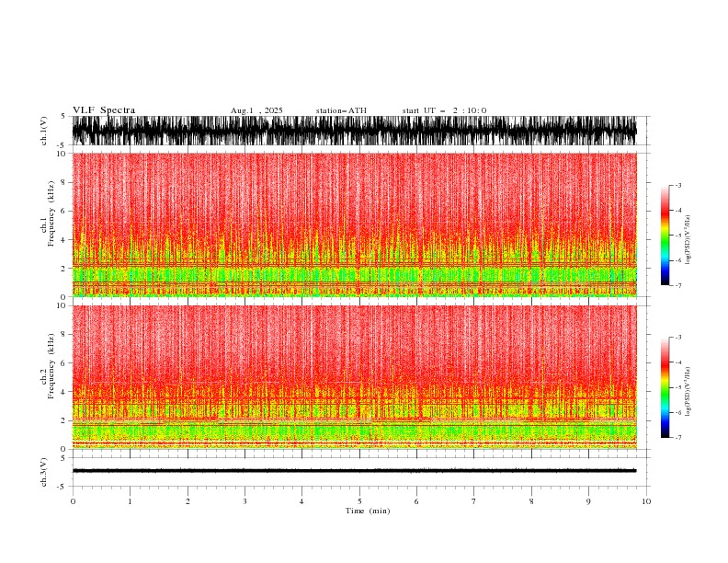Viewport: 728px width, 563px height.
Task: Select the "Aug.1 , 2025" date text
Action: point(256,110)
